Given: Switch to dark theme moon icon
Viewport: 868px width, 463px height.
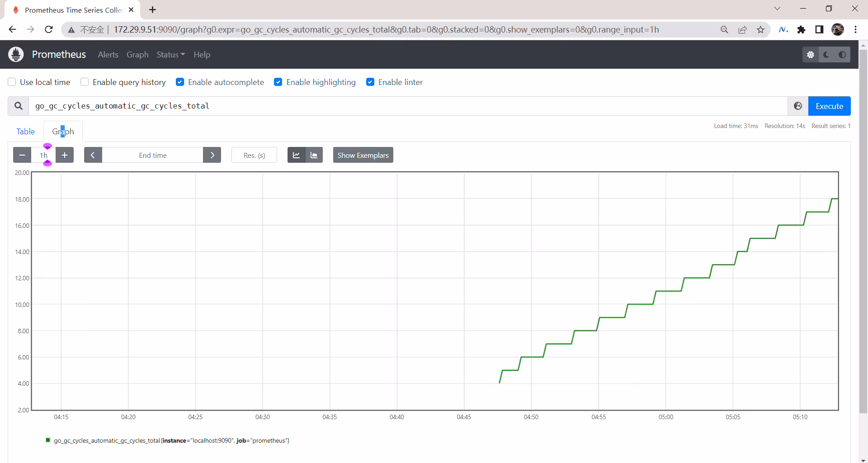Looking at the screenshot, I should pos(826,55).
